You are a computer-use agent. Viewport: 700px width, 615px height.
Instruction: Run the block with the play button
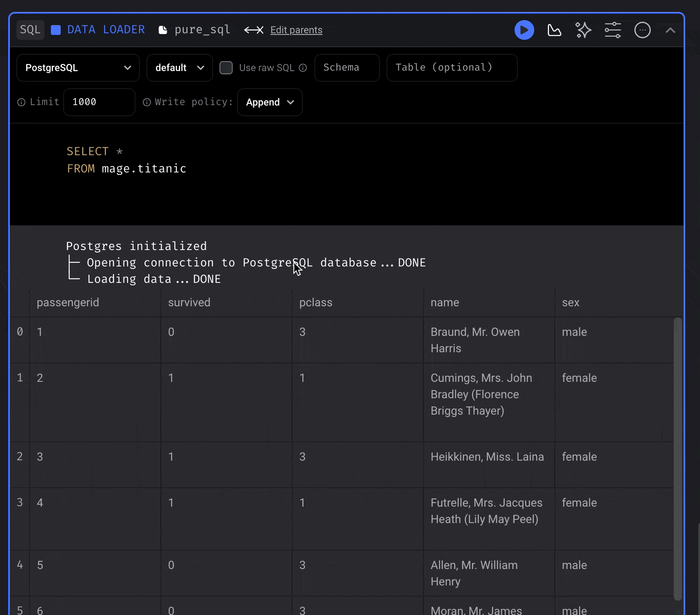[524, 30]
